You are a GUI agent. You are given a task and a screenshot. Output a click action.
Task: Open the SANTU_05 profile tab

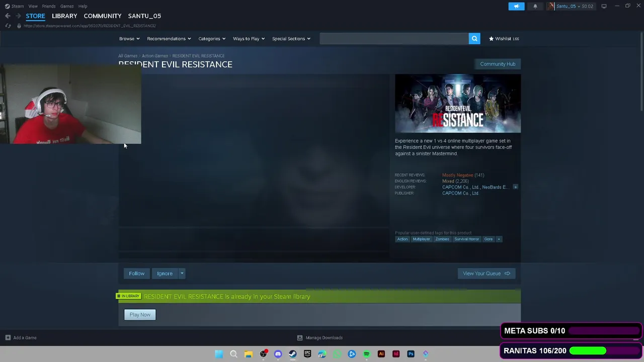coord(144,16)
